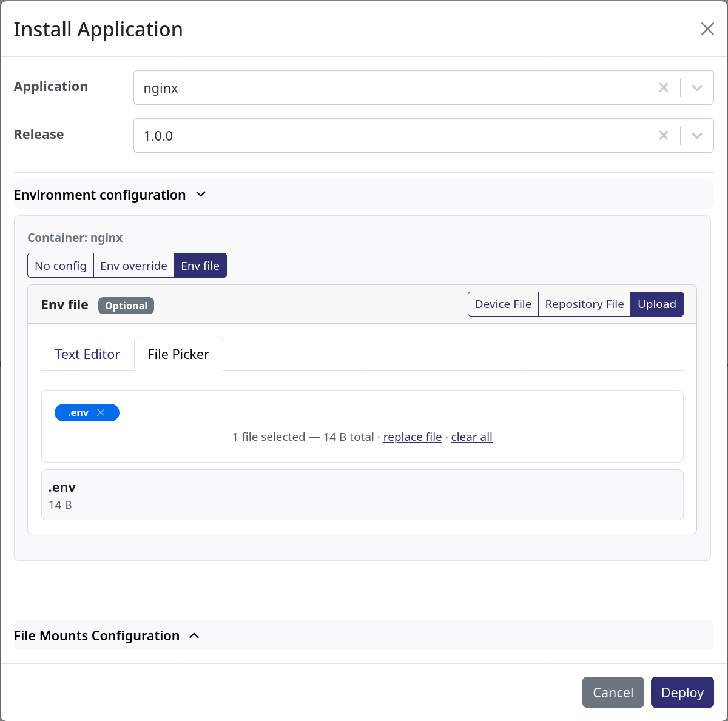The width and height of the screenshot is (728, 721).
Task: Click the Container: nginx label
Action: coord(75,238)
